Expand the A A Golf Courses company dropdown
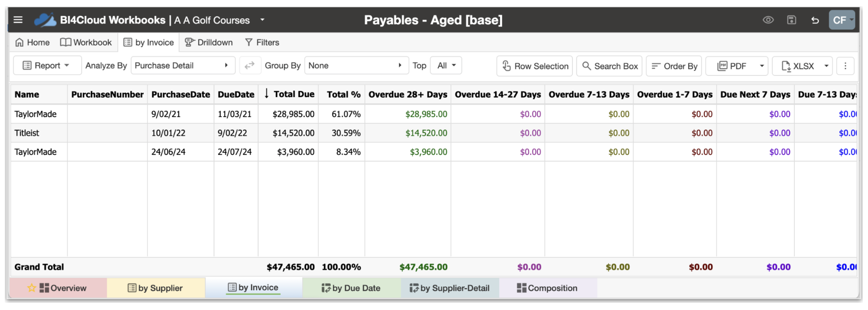The width and height of the screenshot is (868, 310). 262,20
